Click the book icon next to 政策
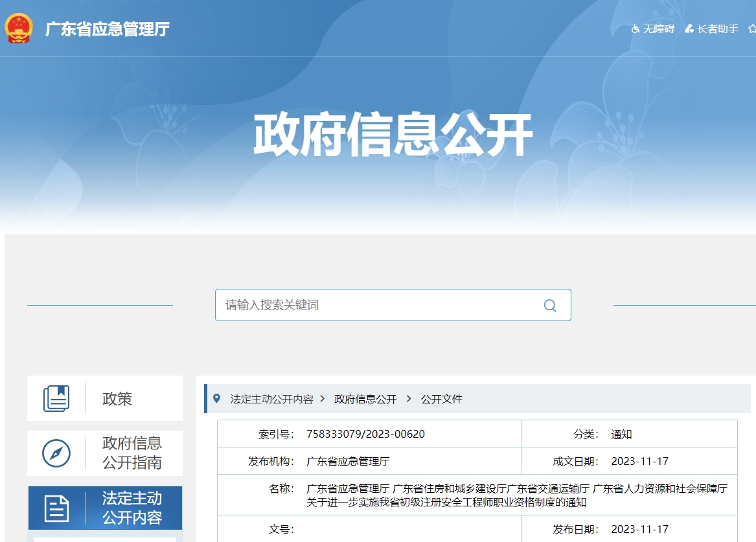The height and width of the screenshot is (542, 756). tap(56, 399)
